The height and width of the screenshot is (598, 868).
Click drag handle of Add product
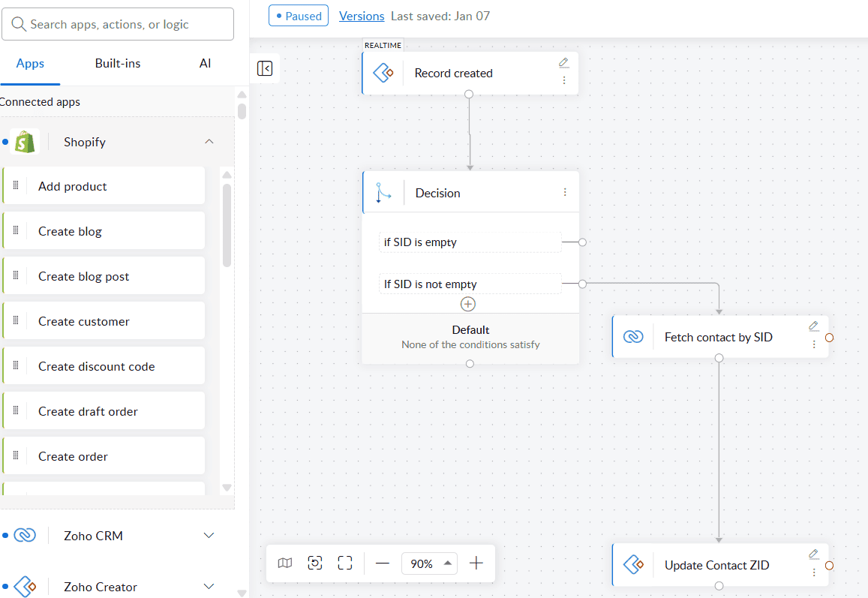click(16, 185)
